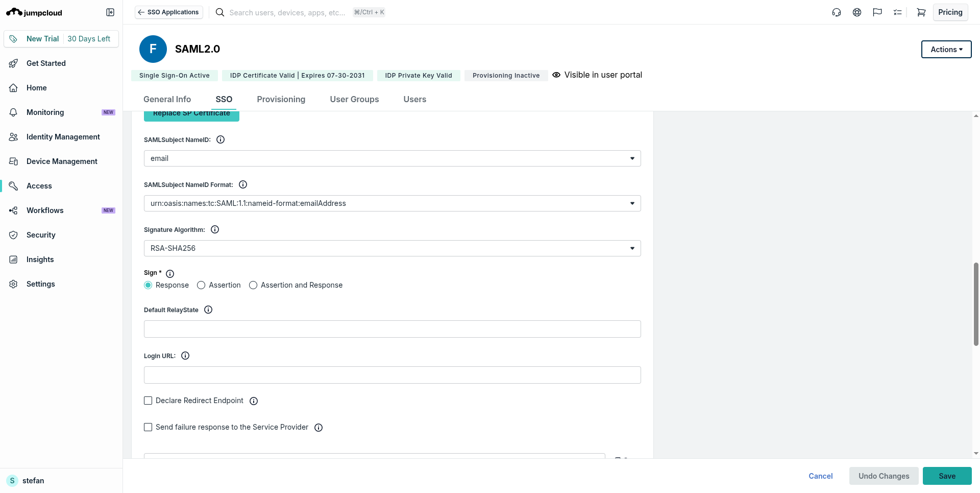Click info icon next to Login URL
The height and width of the screenshot is (493, 980).
click(x=185, y=356)
